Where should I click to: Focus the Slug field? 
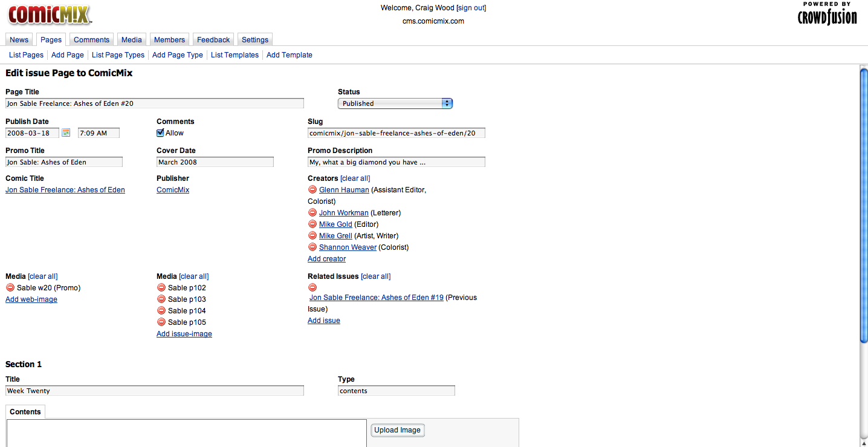(x=397, y=133)
